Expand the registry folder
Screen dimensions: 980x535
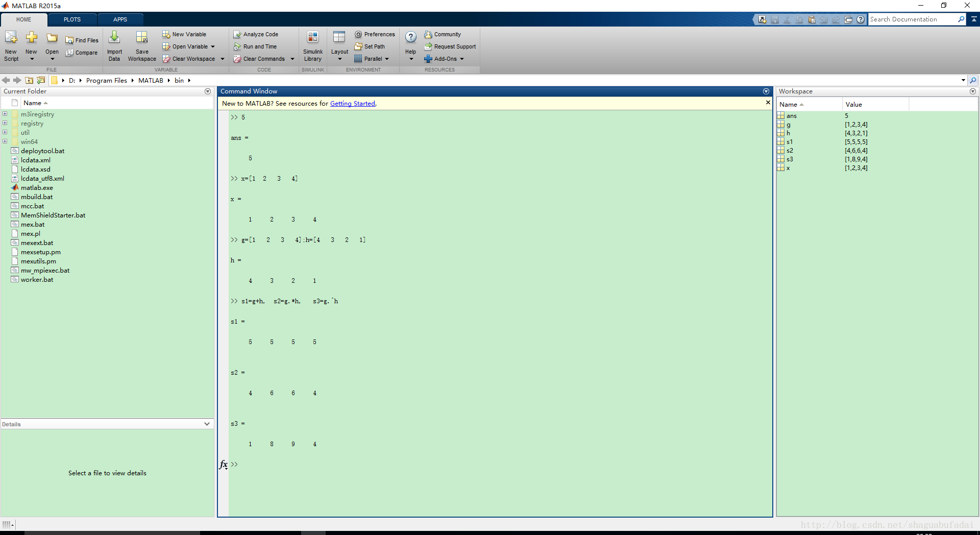pyautogui.click(x=5, y=123)
